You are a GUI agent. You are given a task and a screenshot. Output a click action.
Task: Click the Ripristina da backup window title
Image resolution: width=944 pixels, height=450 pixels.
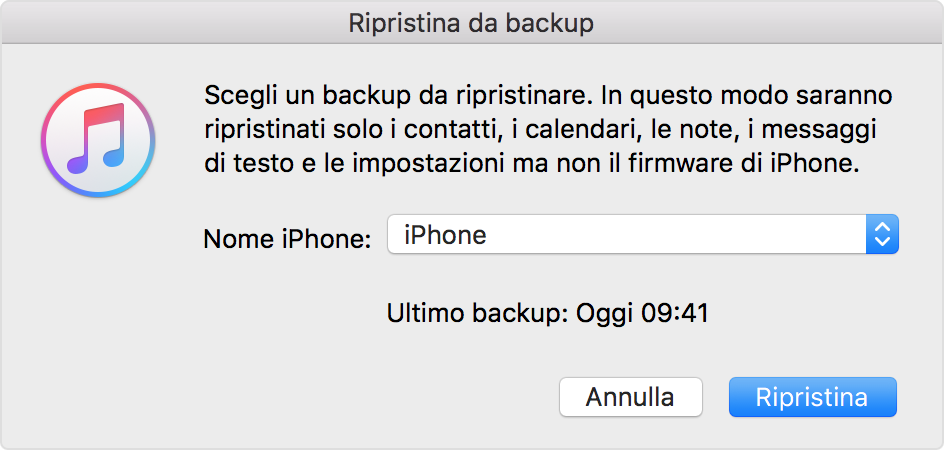471,22
